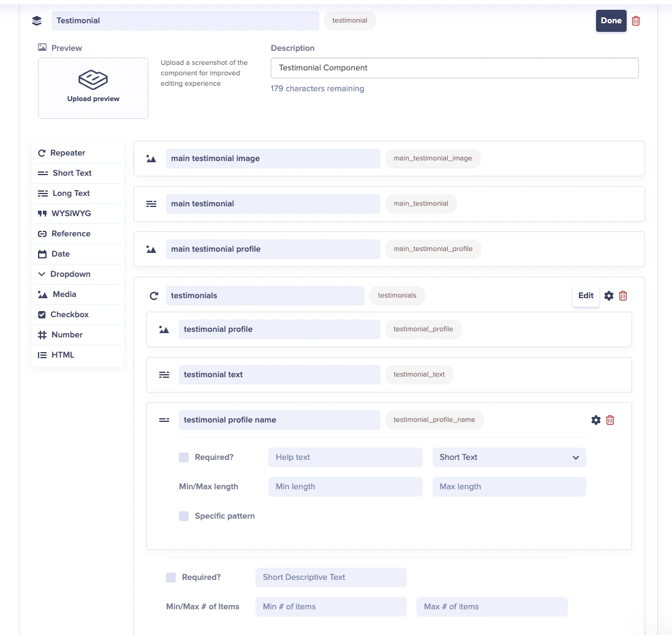Toggle the Specific pattern checkbox
This screenshot has height=635, width=672.
(x=184, y=516)
